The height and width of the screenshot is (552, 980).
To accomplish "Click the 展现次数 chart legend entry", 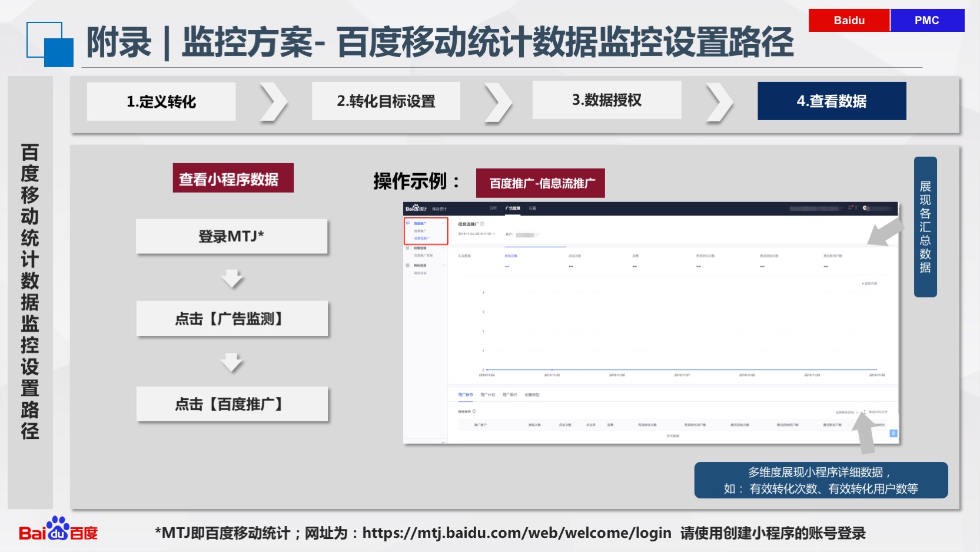I will (869, 283).
